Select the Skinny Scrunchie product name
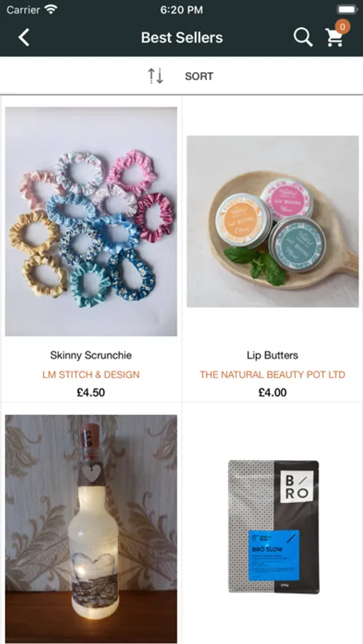 (x=91, y=355)
